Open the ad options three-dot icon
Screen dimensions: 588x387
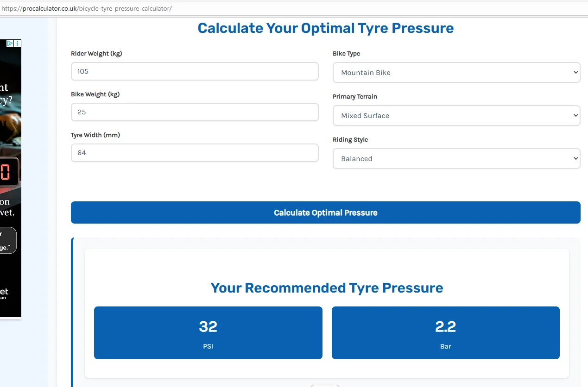(x=18, y=43)
